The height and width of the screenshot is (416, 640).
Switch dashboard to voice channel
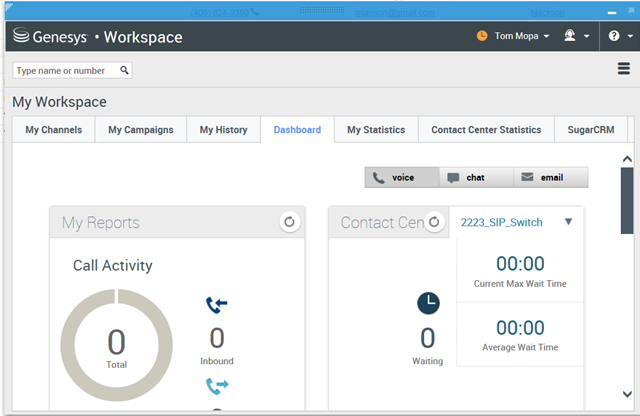tap(402, 177)
